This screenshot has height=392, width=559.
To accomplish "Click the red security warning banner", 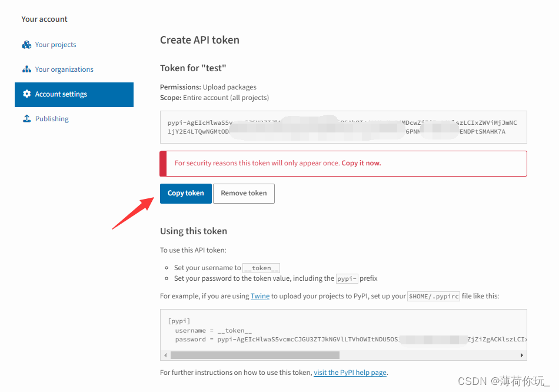I will 343,163.
